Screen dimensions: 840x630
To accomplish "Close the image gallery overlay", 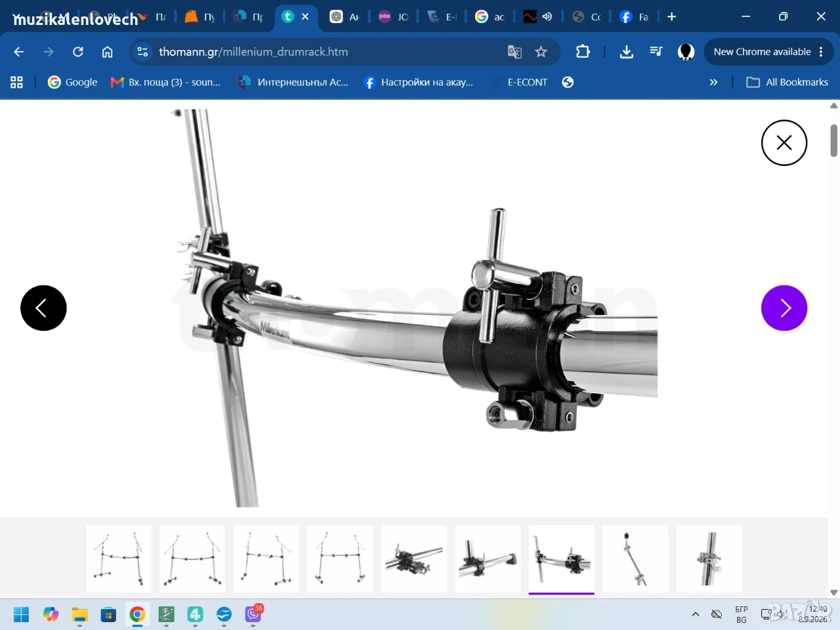I will coord(784,143).
